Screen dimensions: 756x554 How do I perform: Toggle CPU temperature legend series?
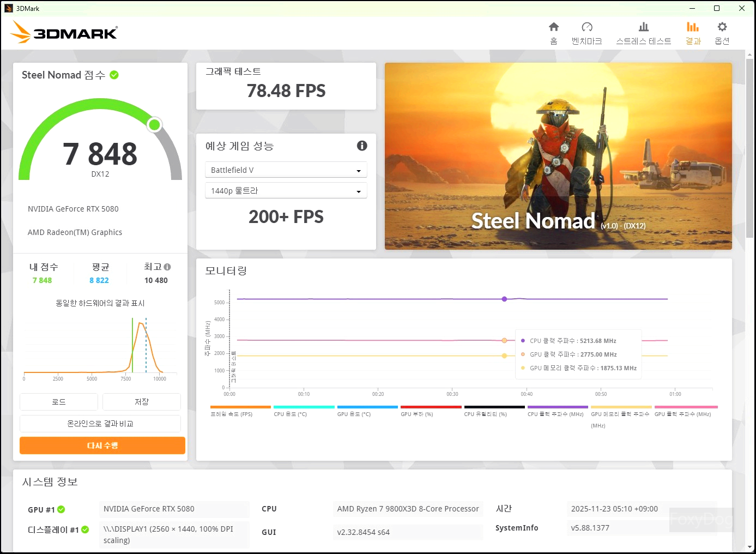pos(304,411)
